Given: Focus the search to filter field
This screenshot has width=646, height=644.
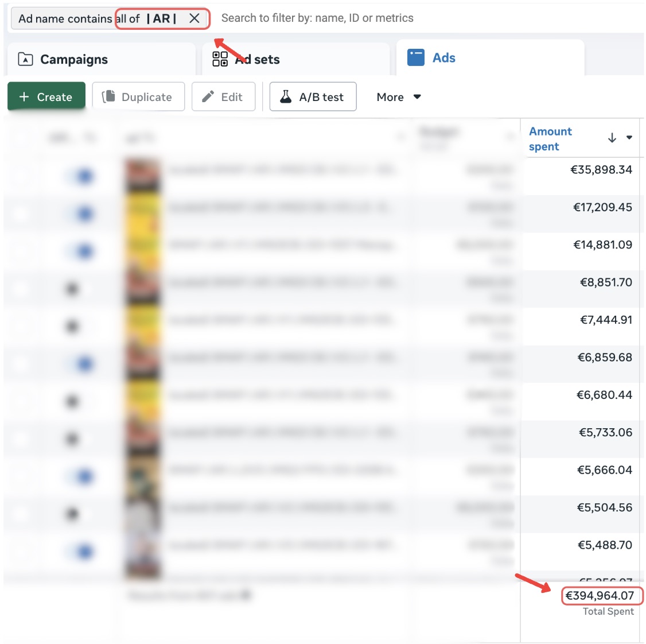Looking at the screenshot, I should (x=317, y=18).
